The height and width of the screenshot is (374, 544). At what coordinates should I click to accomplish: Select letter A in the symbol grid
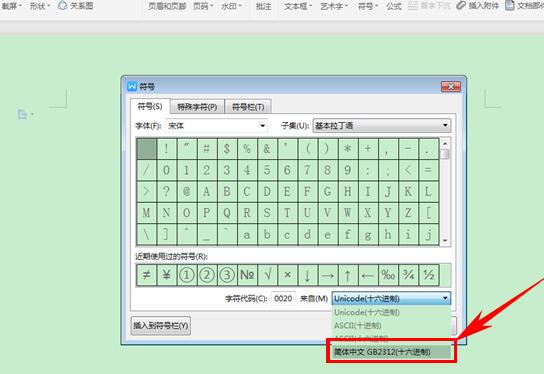207,191
